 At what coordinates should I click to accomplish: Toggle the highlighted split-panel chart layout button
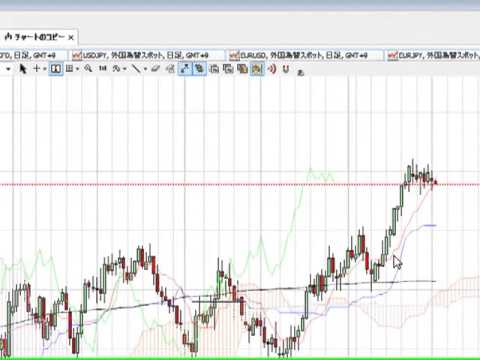(x=56, y=69)
